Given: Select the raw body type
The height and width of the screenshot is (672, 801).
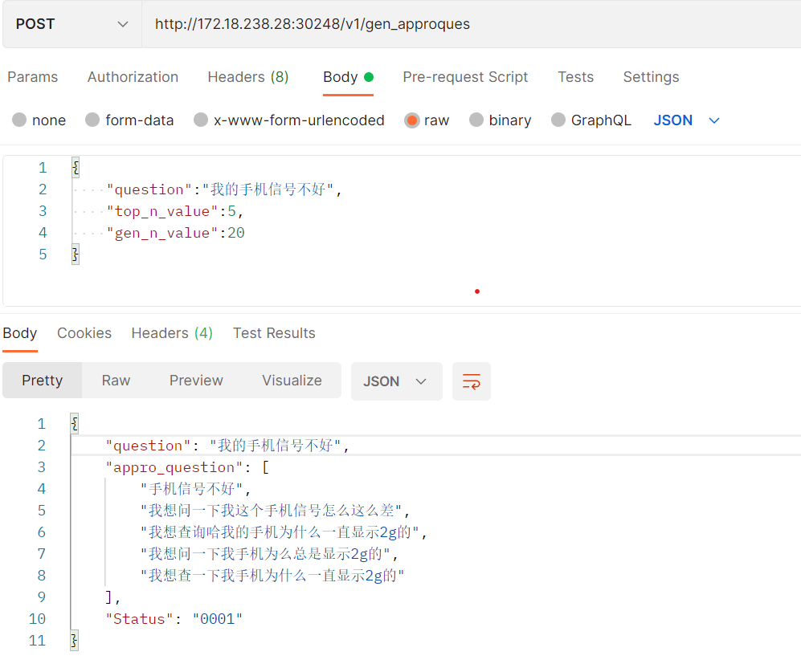Looking at the screenshot, I should [427, 120].
